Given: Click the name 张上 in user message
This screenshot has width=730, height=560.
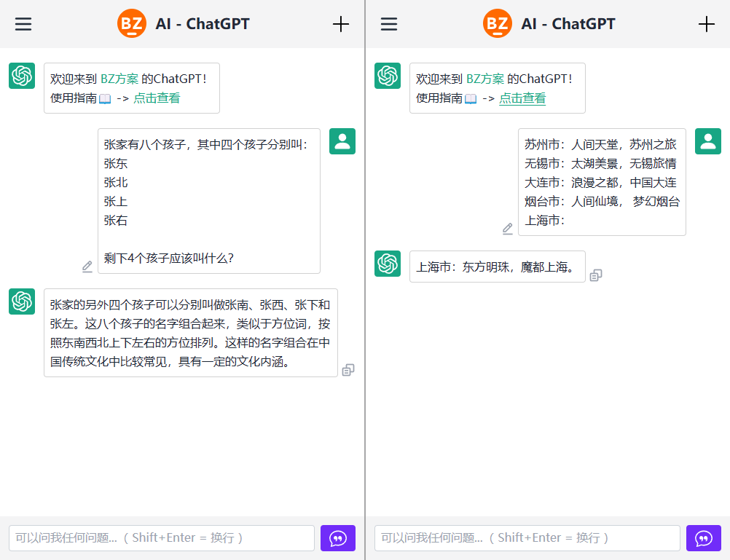Looking at the screenshot, I should (115, 202).
